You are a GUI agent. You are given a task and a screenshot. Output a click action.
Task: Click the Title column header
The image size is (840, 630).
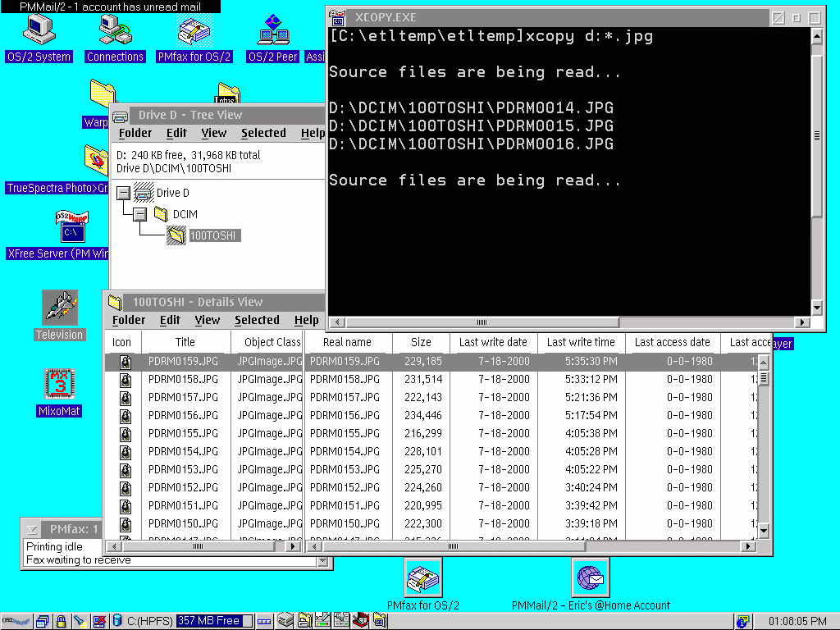[x=185, y=342]
